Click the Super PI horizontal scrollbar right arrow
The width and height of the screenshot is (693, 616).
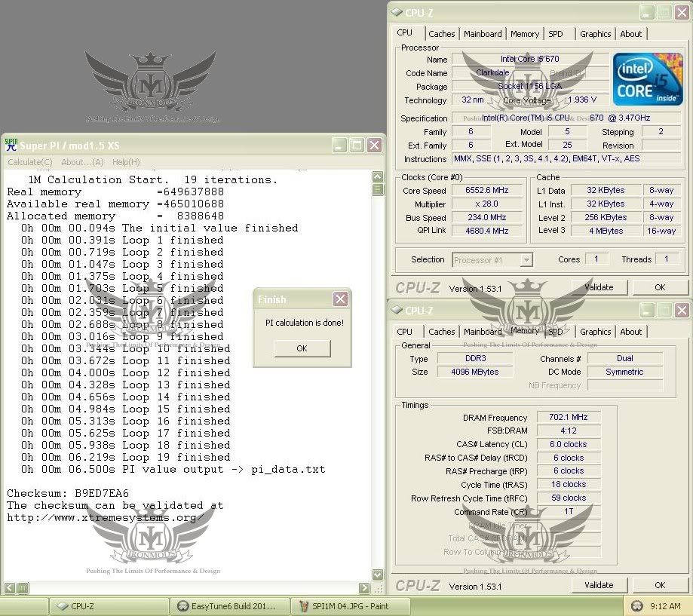point(364,587)
